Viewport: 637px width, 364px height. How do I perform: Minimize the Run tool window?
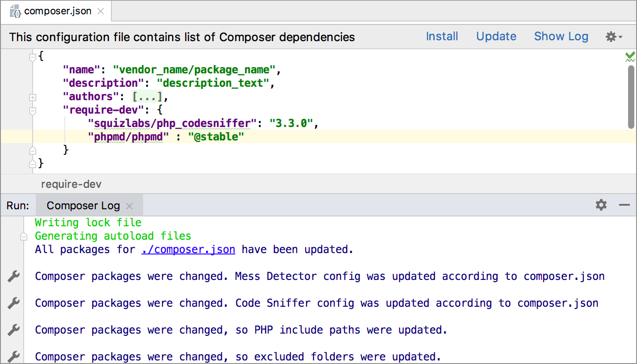624,205
